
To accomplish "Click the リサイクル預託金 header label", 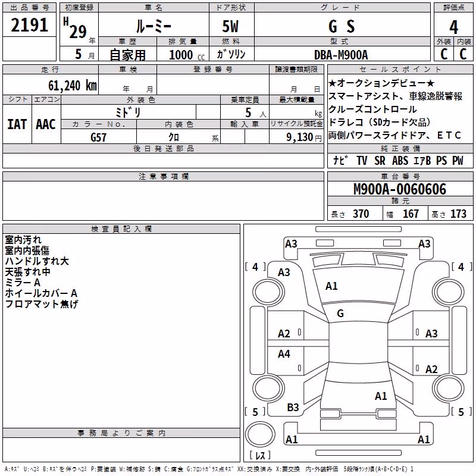I will tap(296, 124).
